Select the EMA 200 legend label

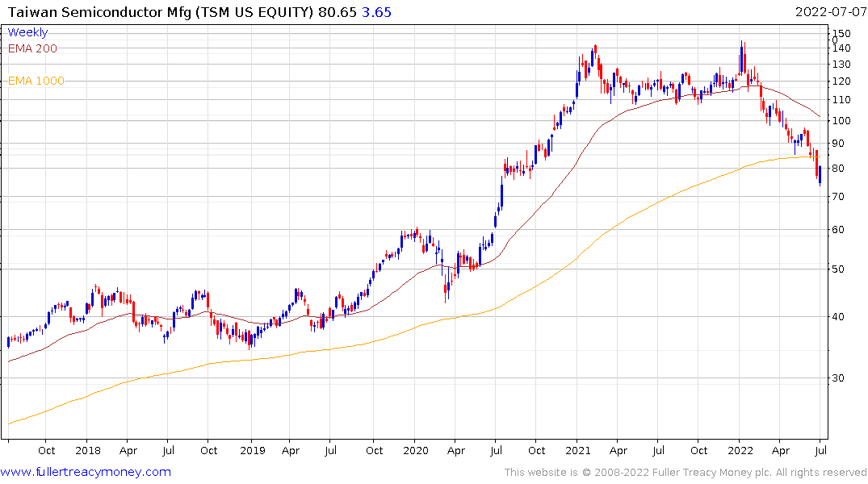32,48
